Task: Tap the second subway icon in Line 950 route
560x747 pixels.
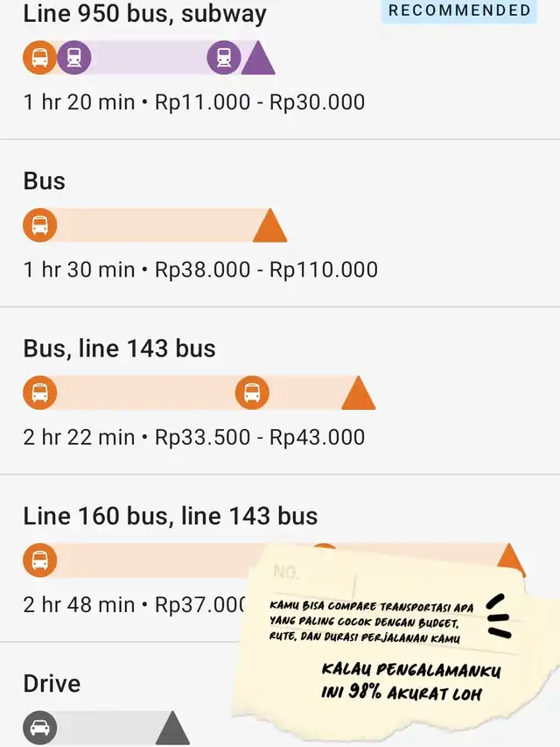Action: point(224,59)
